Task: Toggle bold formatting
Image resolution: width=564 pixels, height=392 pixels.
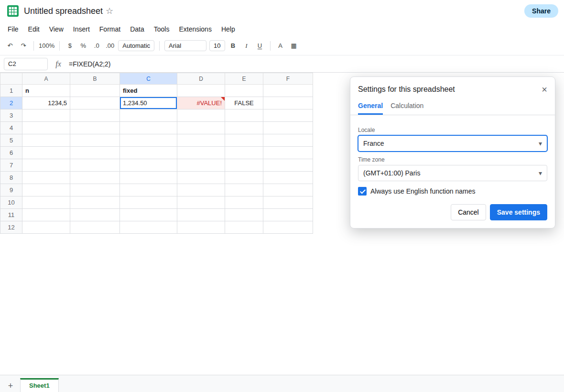Action: click(233, 46)
